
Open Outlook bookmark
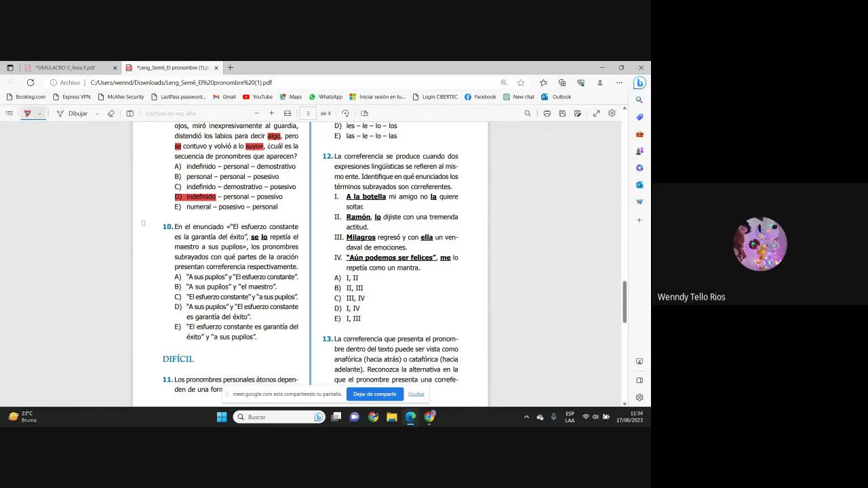[556, 97]
